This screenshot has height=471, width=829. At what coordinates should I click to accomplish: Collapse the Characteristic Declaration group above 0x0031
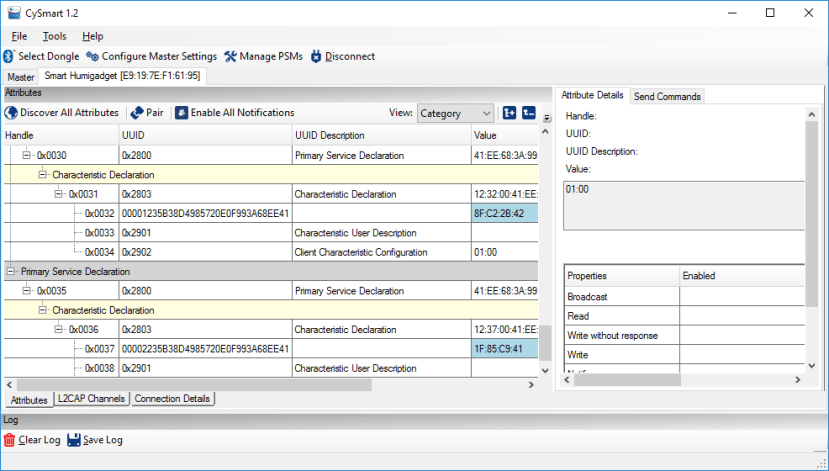point(43,174)
